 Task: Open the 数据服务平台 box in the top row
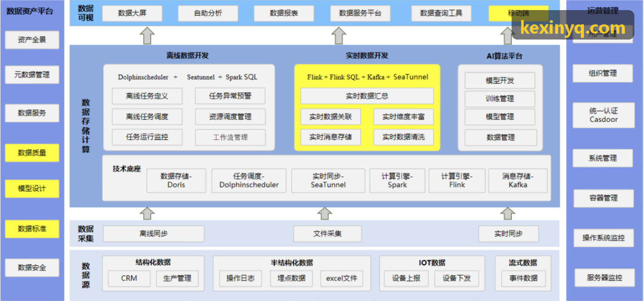360,13
